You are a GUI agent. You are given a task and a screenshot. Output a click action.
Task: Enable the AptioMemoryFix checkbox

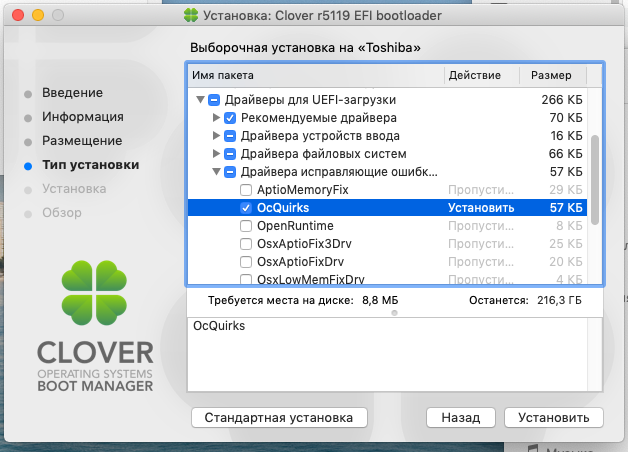[246, 190]
